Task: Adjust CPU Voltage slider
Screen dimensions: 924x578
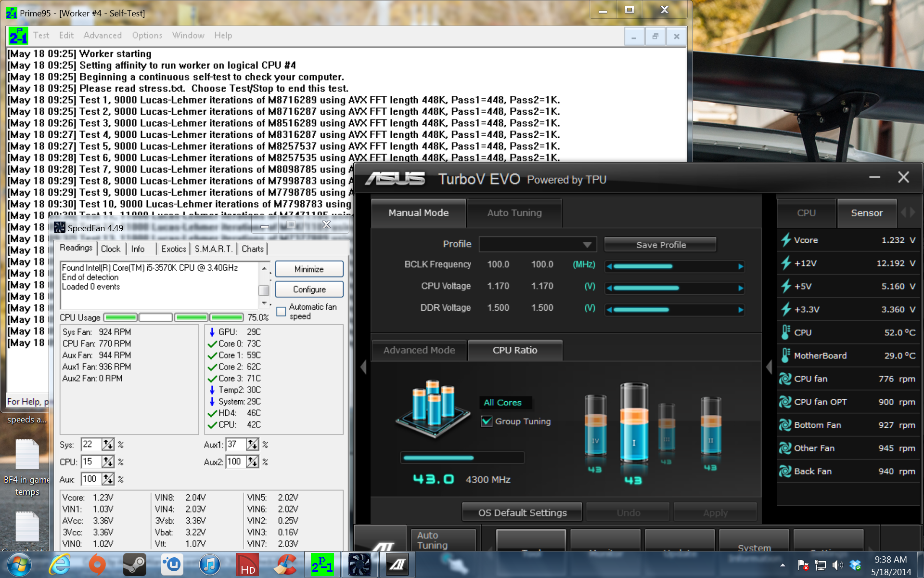Action: pos(675,288)
